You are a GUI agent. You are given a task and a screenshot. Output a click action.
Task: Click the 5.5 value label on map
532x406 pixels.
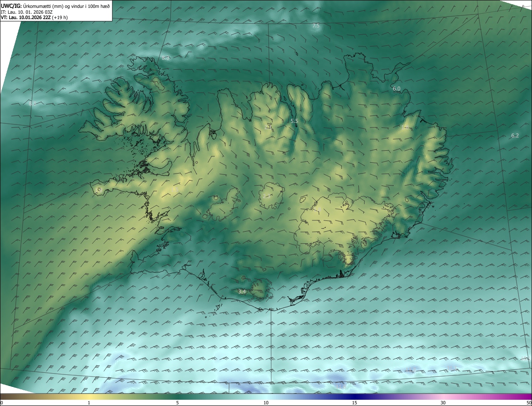click(x=294, y=121)
